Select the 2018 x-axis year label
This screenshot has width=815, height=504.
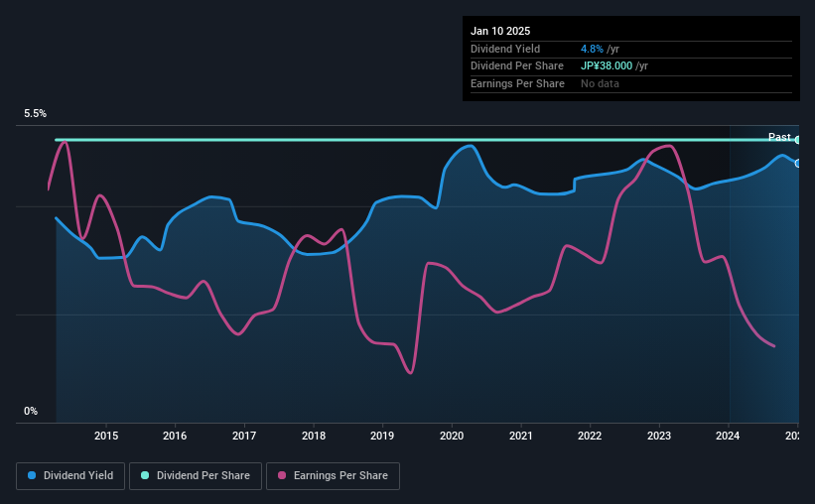click(314, 436)
